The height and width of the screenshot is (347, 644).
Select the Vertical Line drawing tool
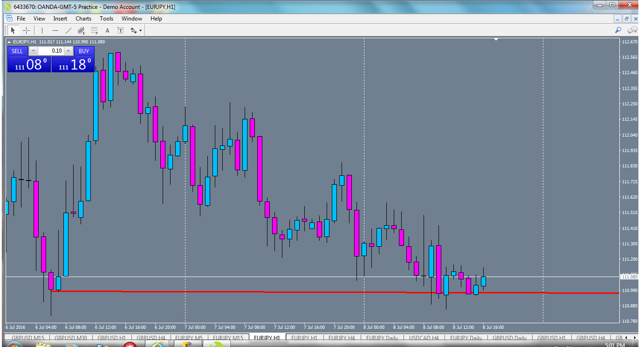point(41,30)
